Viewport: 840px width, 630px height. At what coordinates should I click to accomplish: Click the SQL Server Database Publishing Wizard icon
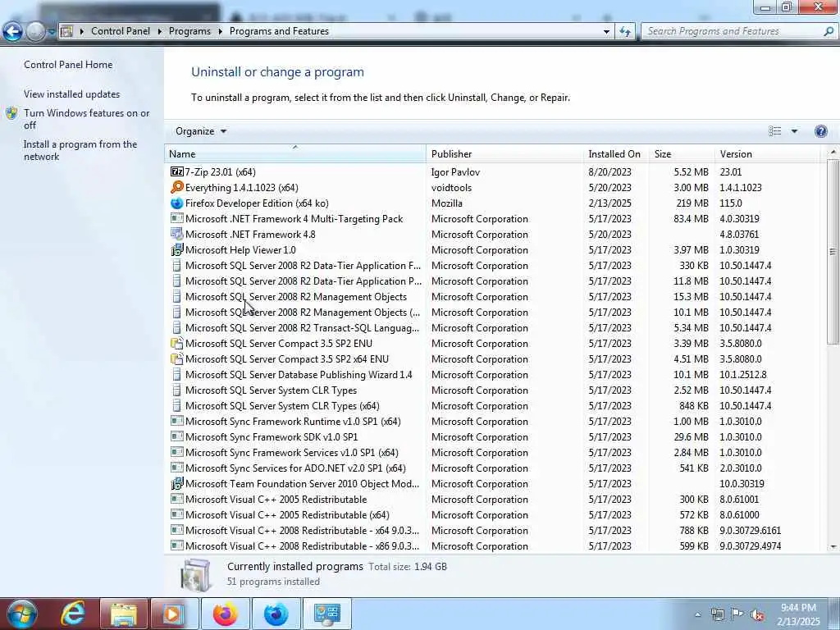177,374
